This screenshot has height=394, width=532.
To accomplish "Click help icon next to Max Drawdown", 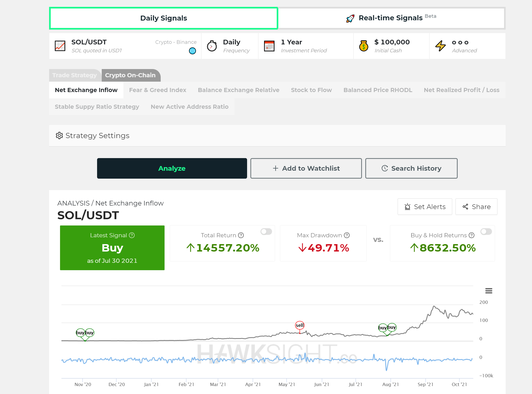I will (347, 235).
